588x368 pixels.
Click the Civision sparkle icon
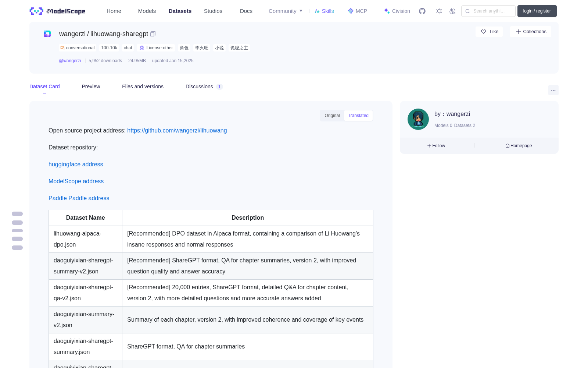pyautogui.click(x=387, y=11)
